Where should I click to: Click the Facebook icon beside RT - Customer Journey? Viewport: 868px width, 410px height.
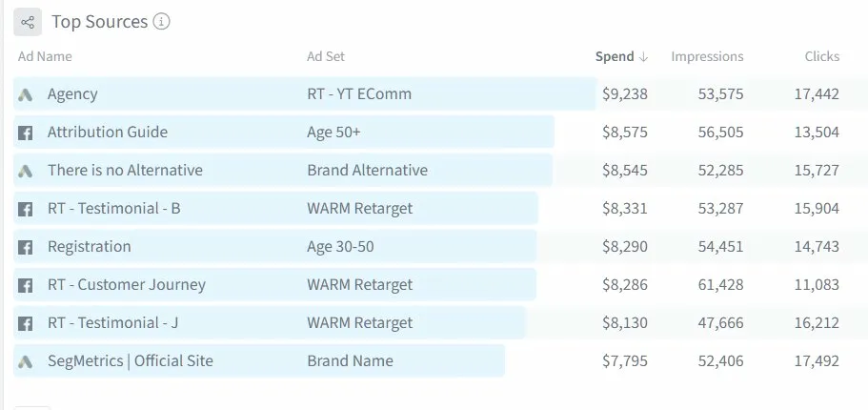tap(25, 285)
